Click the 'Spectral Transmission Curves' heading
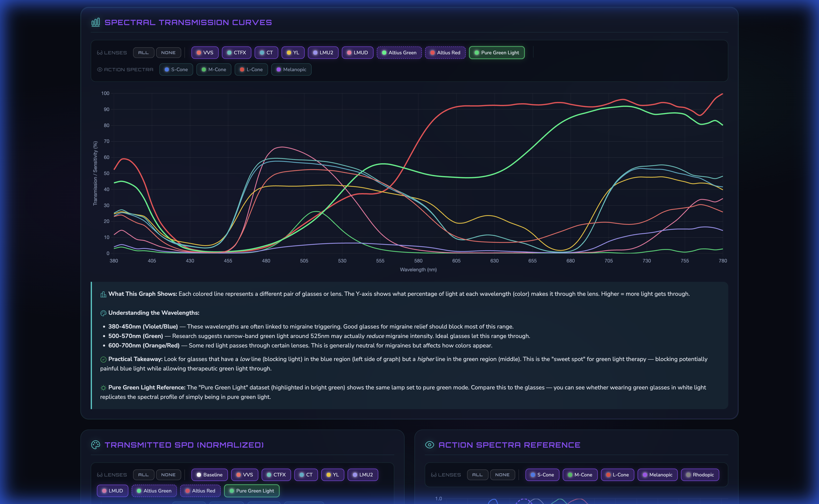Image resolution: width=819 pixels, height=504 pixels. pyautogui.click(x=188, y=22)
